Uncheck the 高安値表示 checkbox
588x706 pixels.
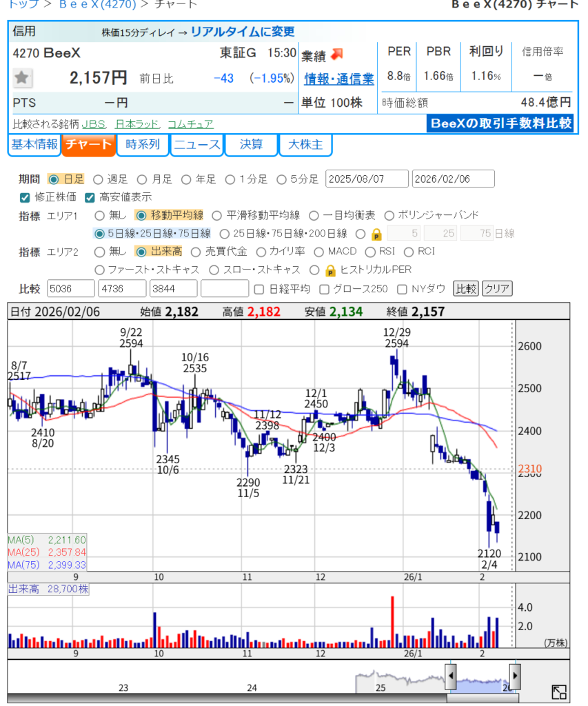[90, 197]
